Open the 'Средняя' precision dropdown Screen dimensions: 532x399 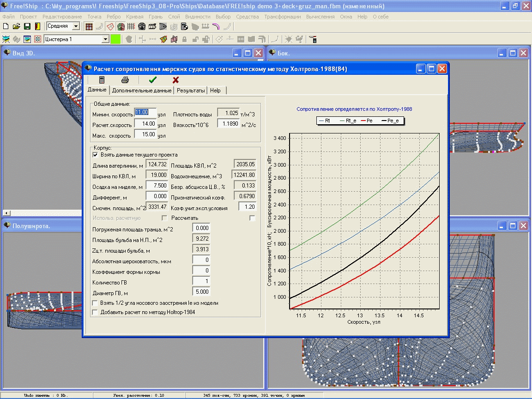coord(76,26)
